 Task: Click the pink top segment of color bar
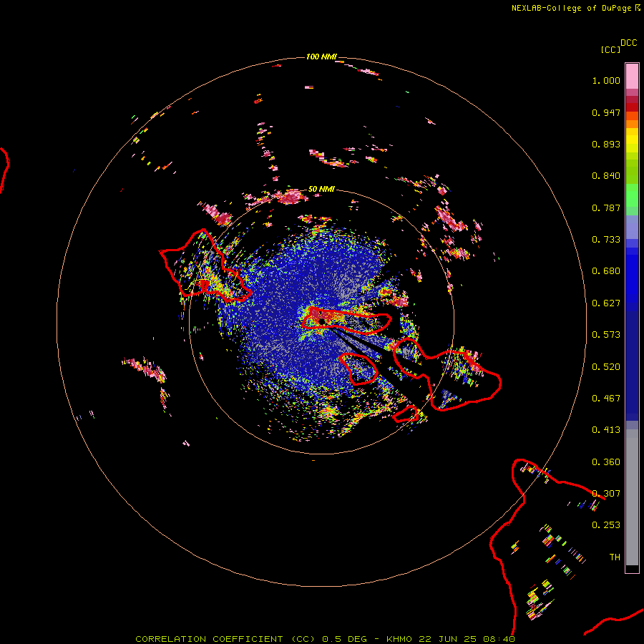coord(632,76)
